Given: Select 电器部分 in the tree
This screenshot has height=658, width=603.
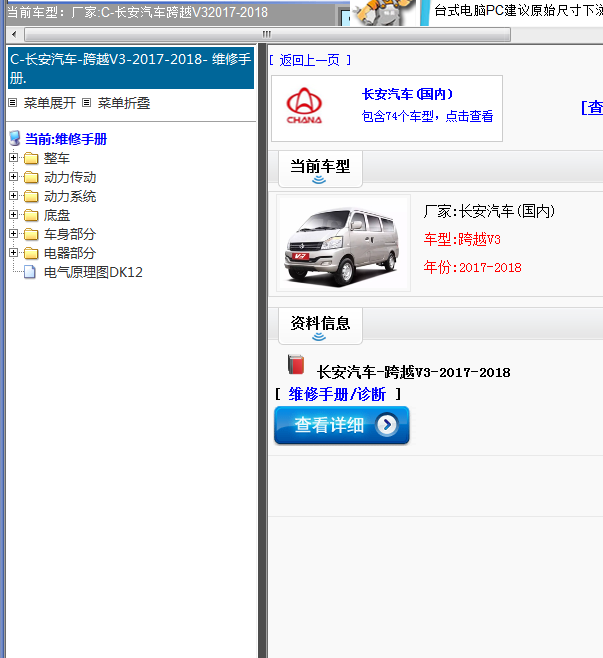Looking at the screenshot, I should coord(70,253).
